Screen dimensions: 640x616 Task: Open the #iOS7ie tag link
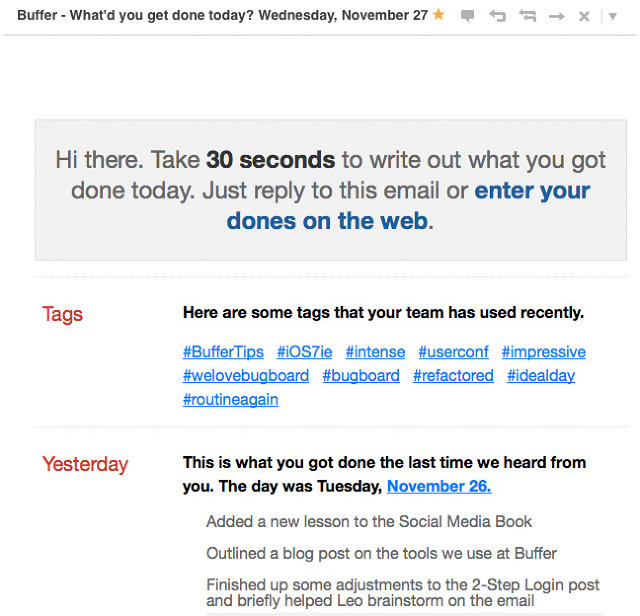pos(304,352)
